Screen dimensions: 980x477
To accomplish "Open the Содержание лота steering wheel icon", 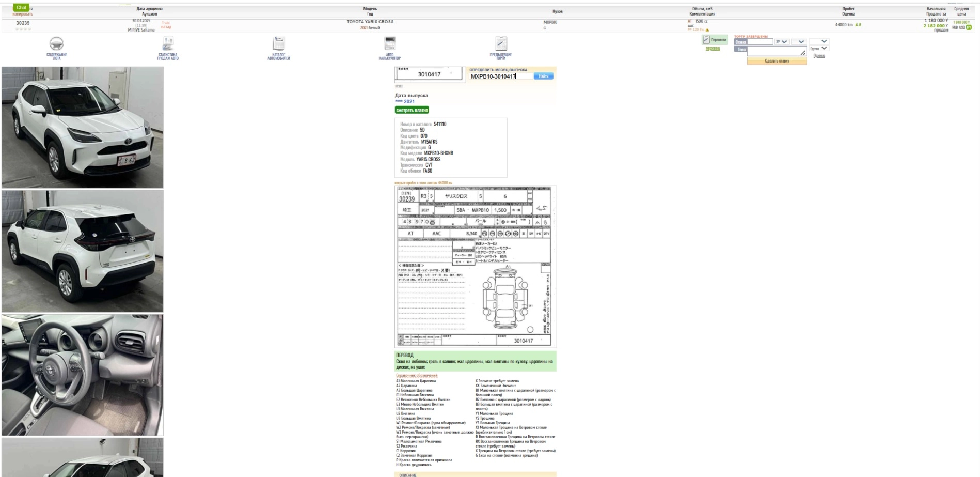I will click(x=56, y=43).
